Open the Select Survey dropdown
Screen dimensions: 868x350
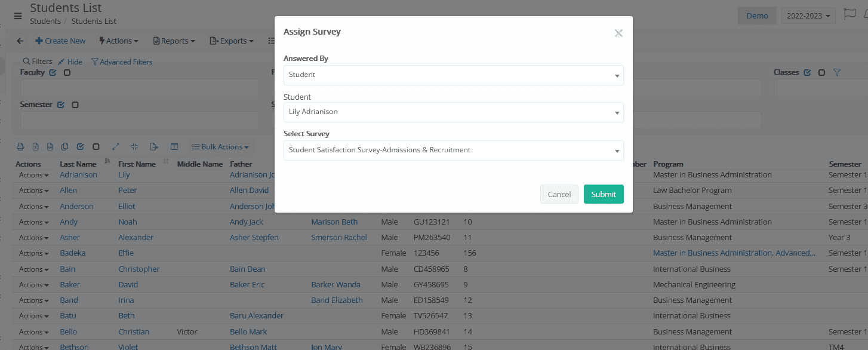[454, 151]
